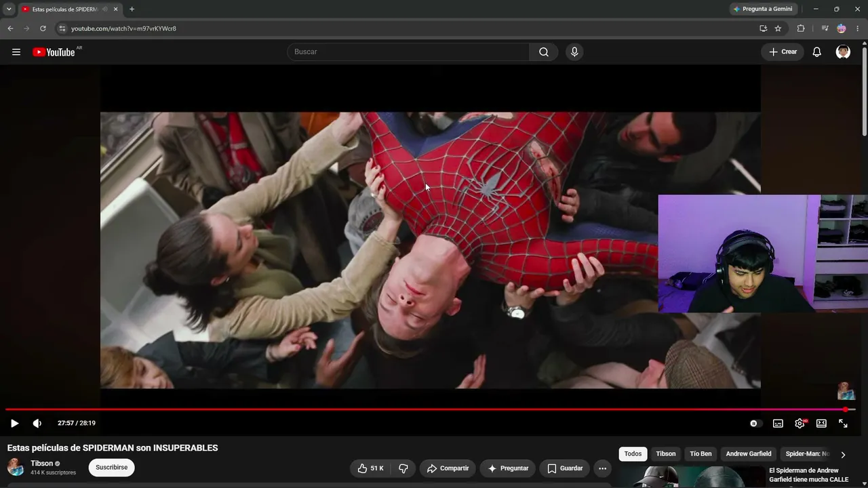Enter fullscreen mode
This screenshot has height=488, width=868.
click(843, 424)
